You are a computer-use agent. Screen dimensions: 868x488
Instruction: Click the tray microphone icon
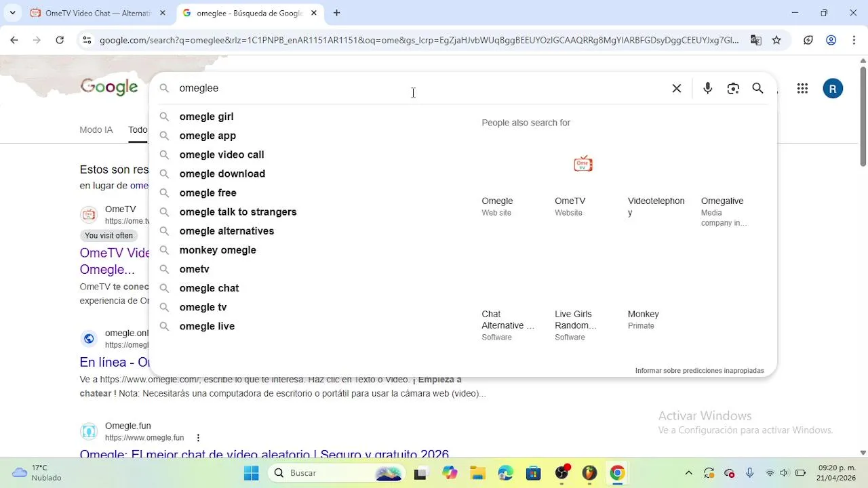coord(749,473)
